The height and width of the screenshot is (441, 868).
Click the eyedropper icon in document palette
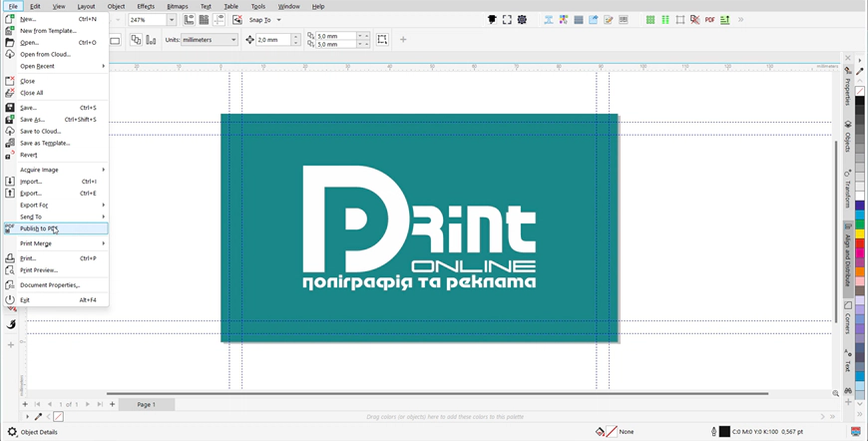click(x=39, y=417)
